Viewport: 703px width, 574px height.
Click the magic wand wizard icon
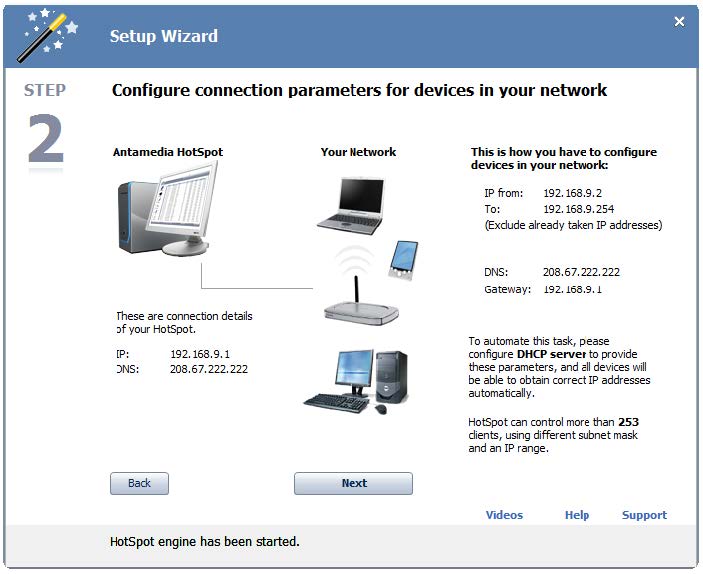[x=47, y=36]
